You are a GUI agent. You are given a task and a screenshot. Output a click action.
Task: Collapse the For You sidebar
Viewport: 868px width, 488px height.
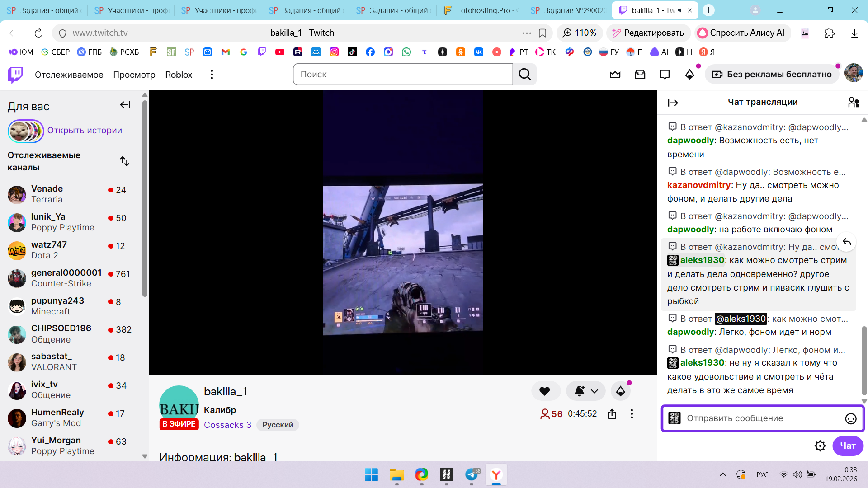pos(125,105)
